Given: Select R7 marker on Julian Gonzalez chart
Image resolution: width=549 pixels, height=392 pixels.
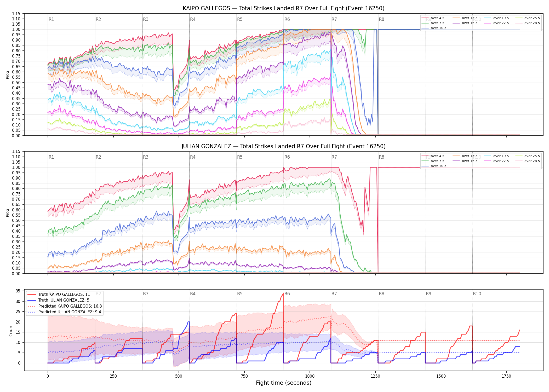Looking at the screenshot, I should [x=334, y=157].
